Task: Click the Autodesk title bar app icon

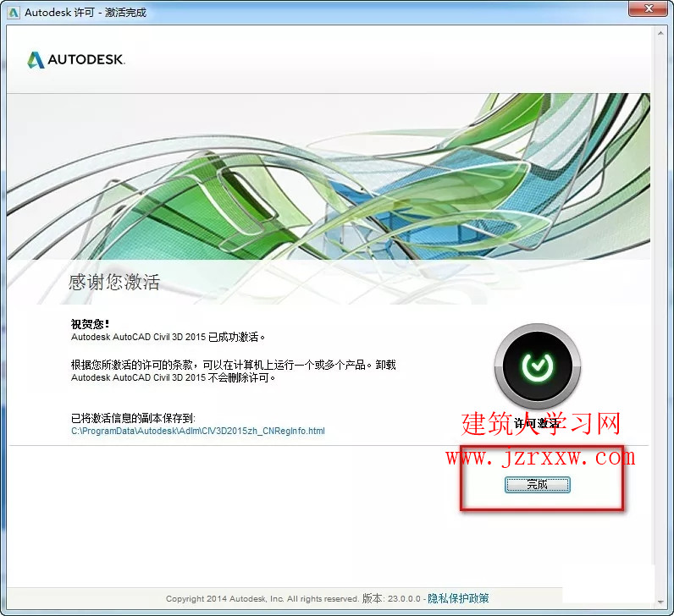Action: 13,13
